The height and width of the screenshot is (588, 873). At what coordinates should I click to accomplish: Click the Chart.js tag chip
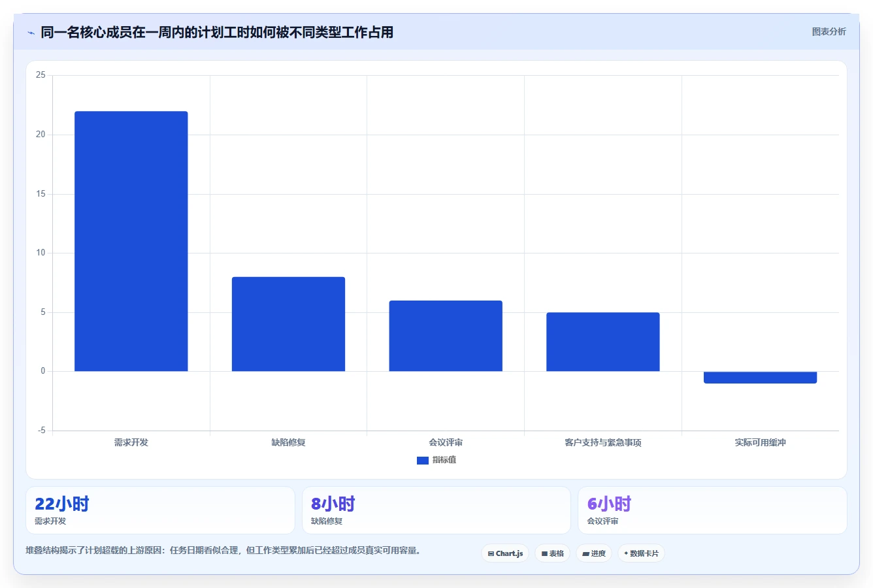point(505,553)
